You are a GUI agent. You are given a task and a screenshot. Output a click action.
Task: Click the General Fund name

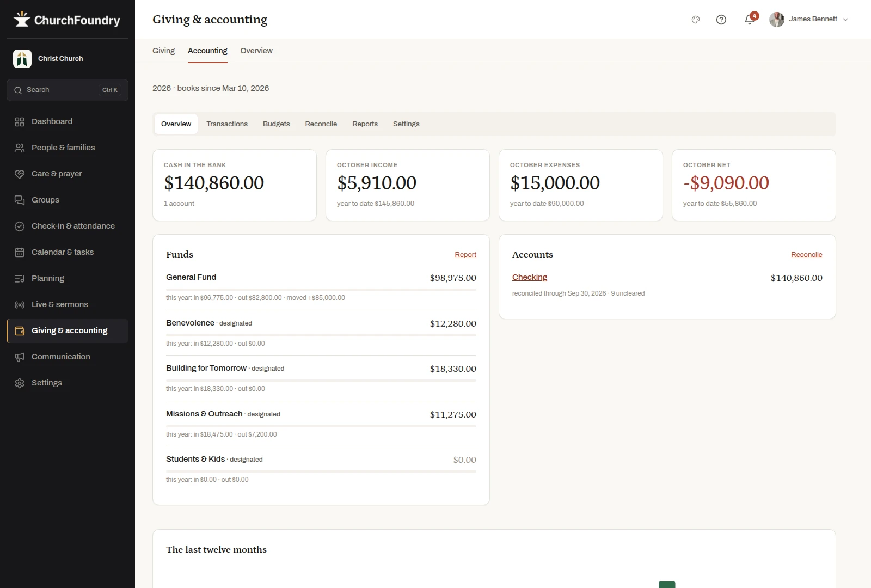point(191,277)
